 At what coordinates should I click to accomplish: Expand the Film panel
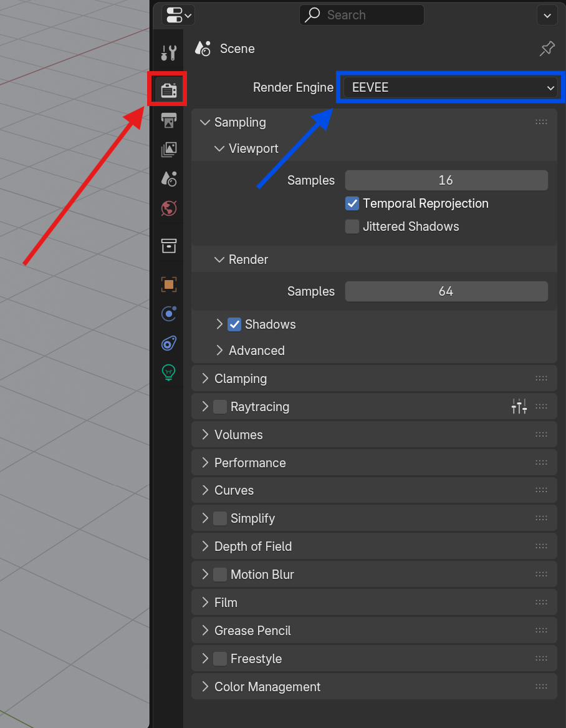[205, 603]
